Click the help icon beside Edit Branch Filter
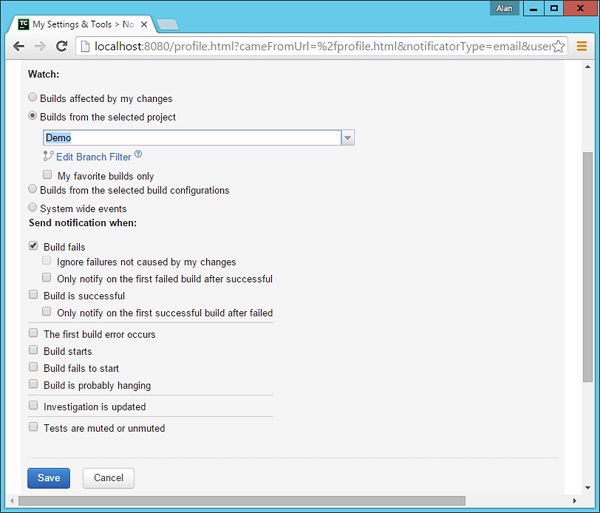Viewport: 600px width, 513px height. pos(138,155)
